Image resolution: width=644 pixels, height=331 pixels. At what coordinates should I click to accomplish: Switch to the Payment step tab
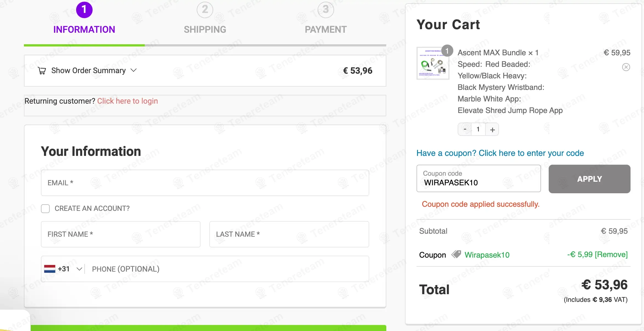pos(326,29)
